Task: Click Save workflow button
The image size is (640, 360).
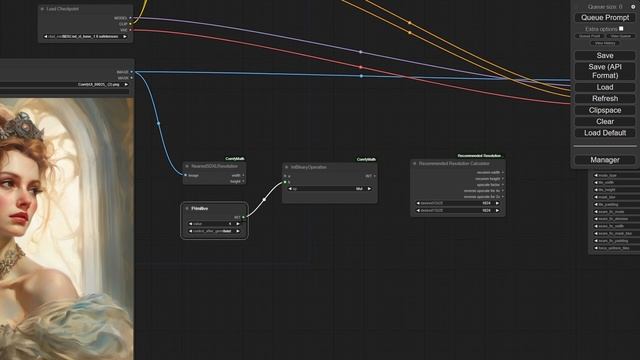Action: pos(605,56)
